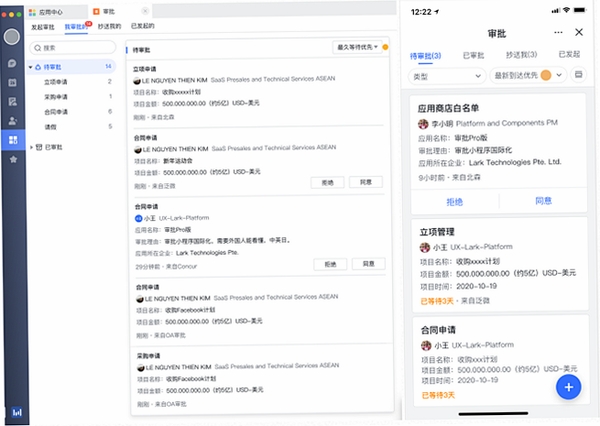This screenshot has height=426, width=600.
Task: Collapse the 待审批 tree node
Action: [31, 67]
